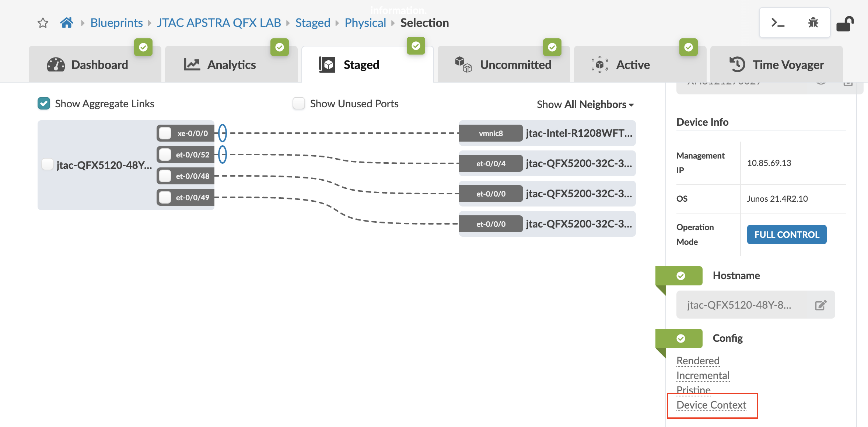The width and height of the screenshot is (868, 427).
Task: Click the edit pencil icon beside hostname
Action: [820, 305]
